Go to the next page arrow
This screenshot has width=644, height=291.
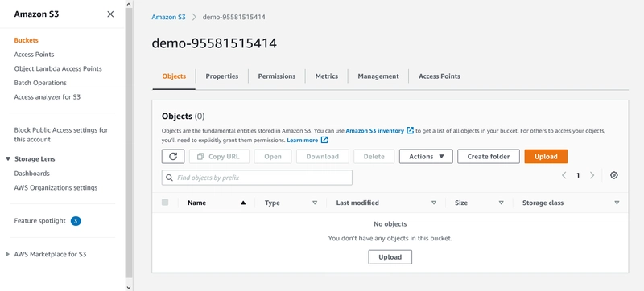point(592,175)
